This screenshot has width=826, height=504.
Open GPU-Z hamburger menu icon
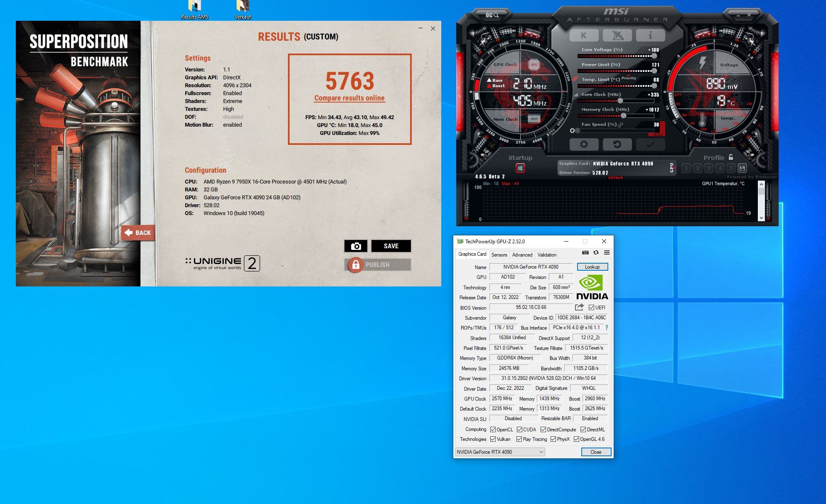[607, 252]
